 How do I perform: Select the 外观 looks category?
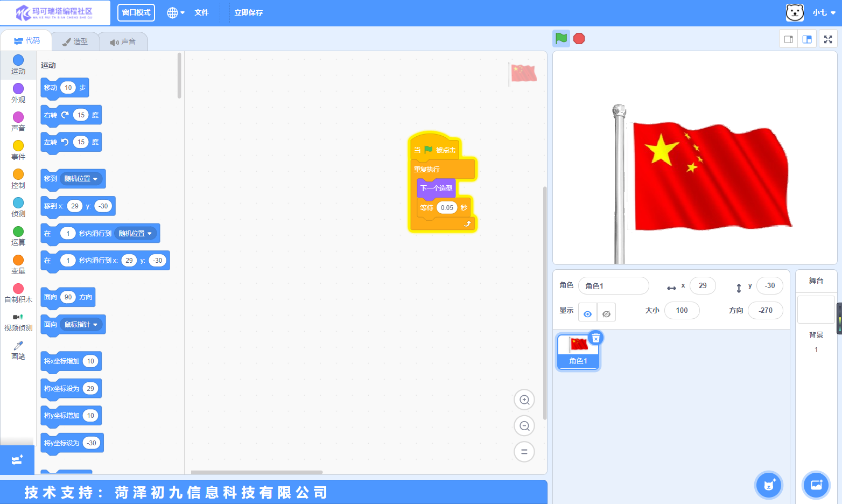[x=18, y=93]
